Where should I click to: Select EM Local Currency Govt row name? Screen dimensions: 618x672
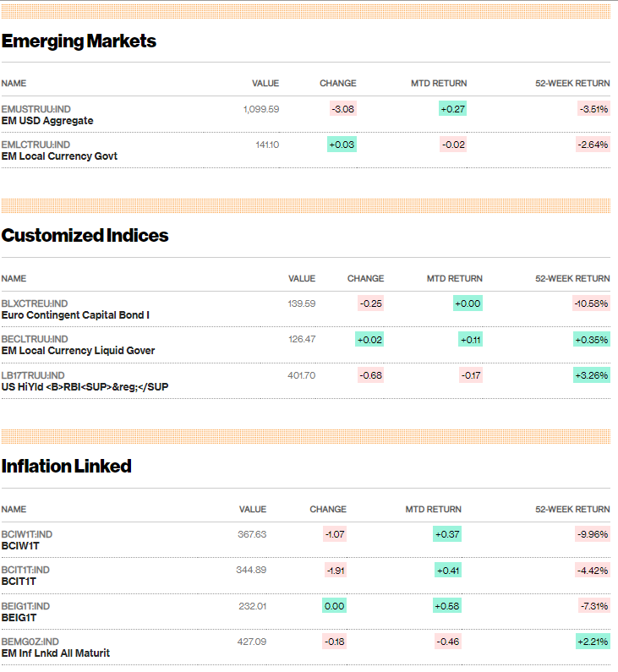click(59, 156)
